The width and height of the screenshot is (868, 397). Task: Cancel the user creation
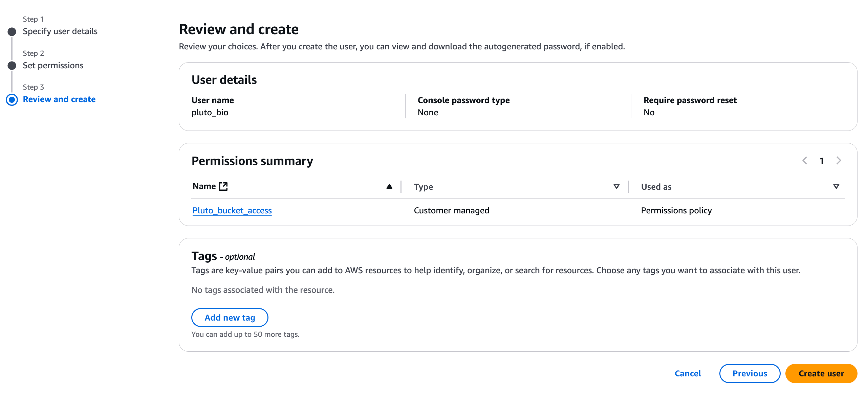tap(688, 373)
